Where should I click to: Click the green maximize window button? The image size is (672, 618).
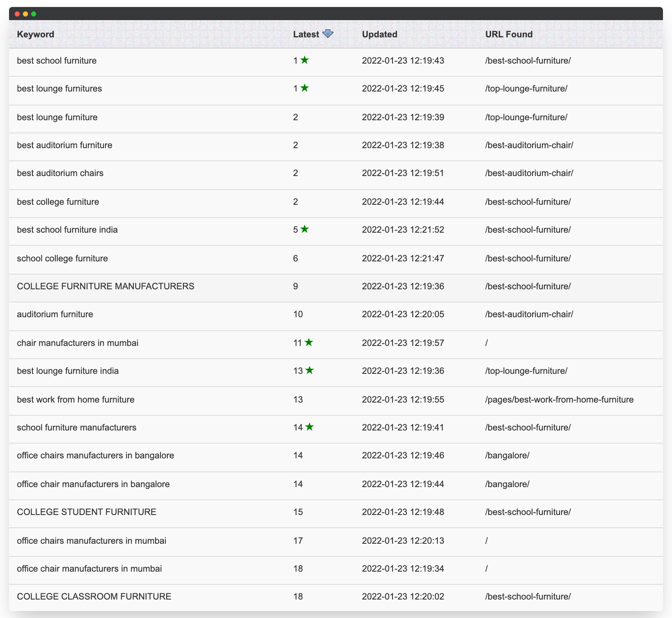[x=34, y=14]
